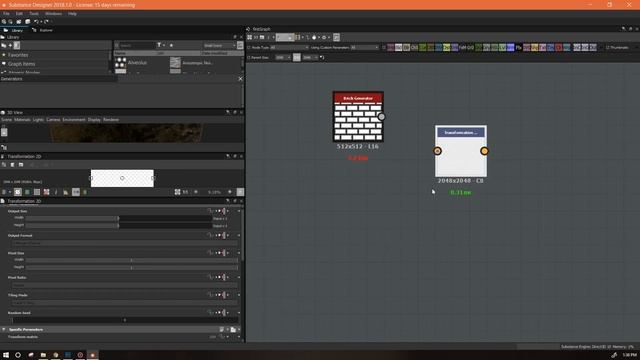Open the Pixel Ratio dropdown
This screenshot has width=640, height=360.
(124, 285)
